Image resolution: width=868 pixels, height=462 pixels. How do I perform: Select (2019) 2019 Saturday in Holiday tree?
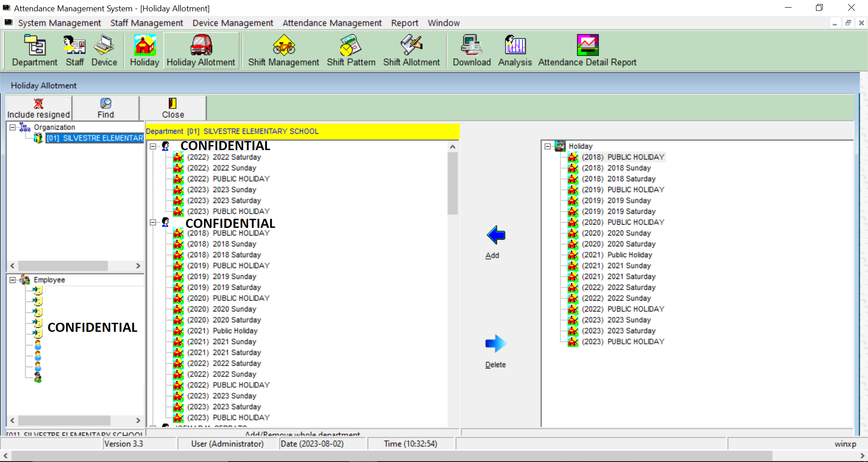click(618, 211)
